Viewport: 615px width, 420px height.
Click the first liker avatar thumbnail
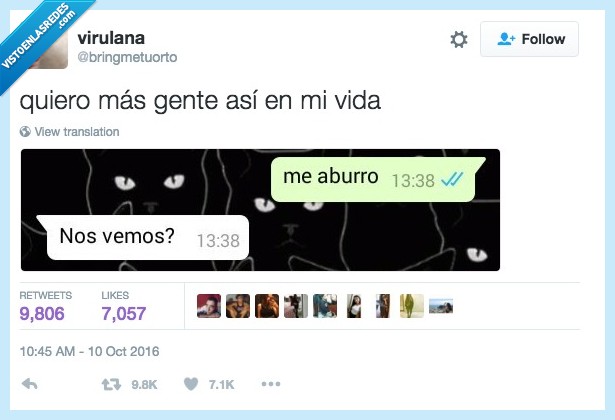(x=209, y=306)
